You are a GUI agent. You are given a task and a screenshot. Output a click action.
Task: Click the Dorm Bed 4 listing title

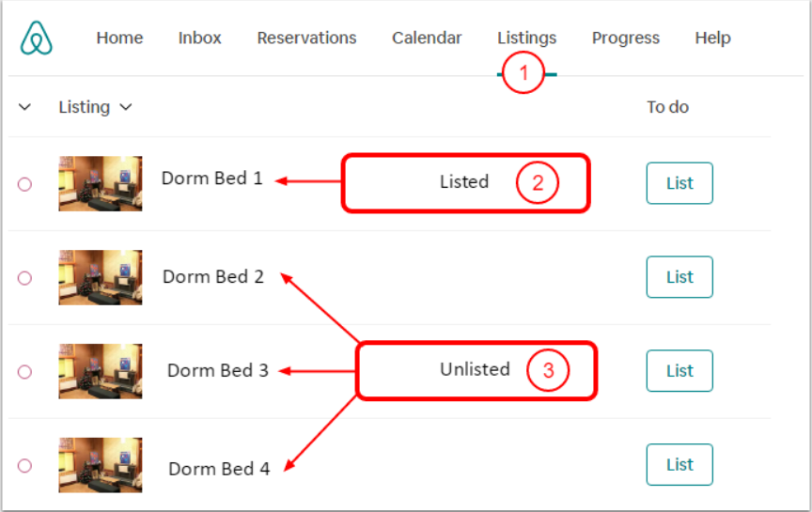[x=219, y=468]
